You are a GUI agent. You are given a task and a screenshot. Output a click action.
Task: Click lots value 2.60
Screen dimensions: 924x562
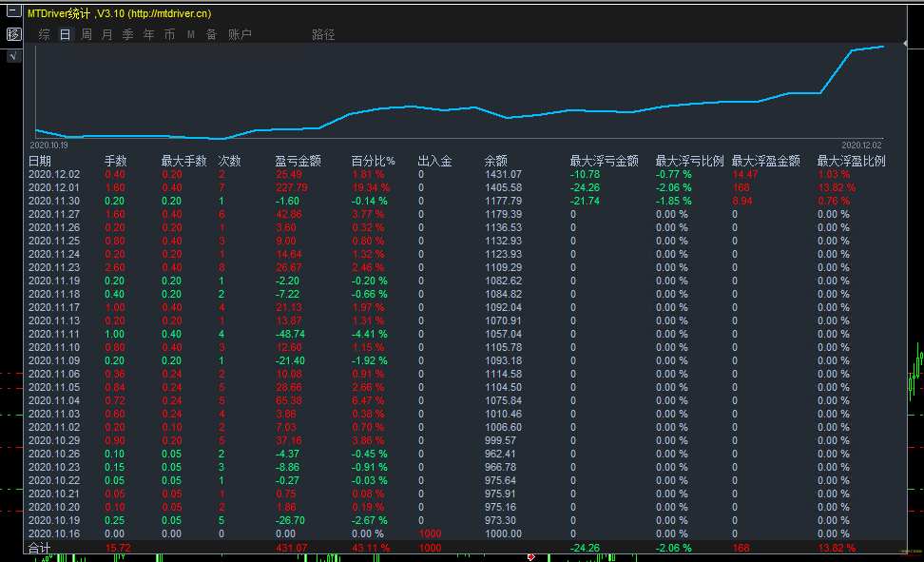click(115, 268)
